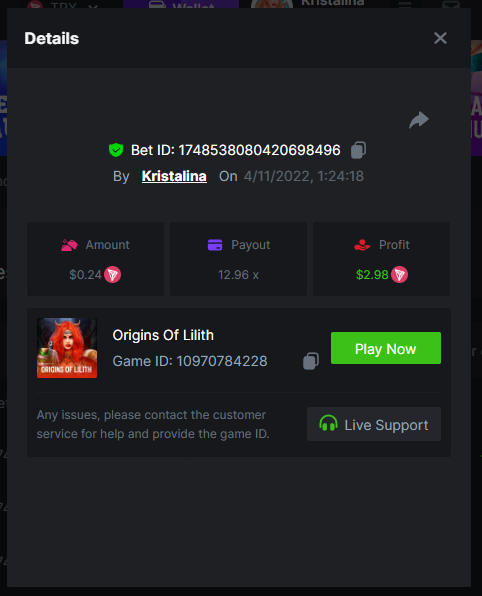Close the Details dialog

pyautogui.click(x=440, y=38)
